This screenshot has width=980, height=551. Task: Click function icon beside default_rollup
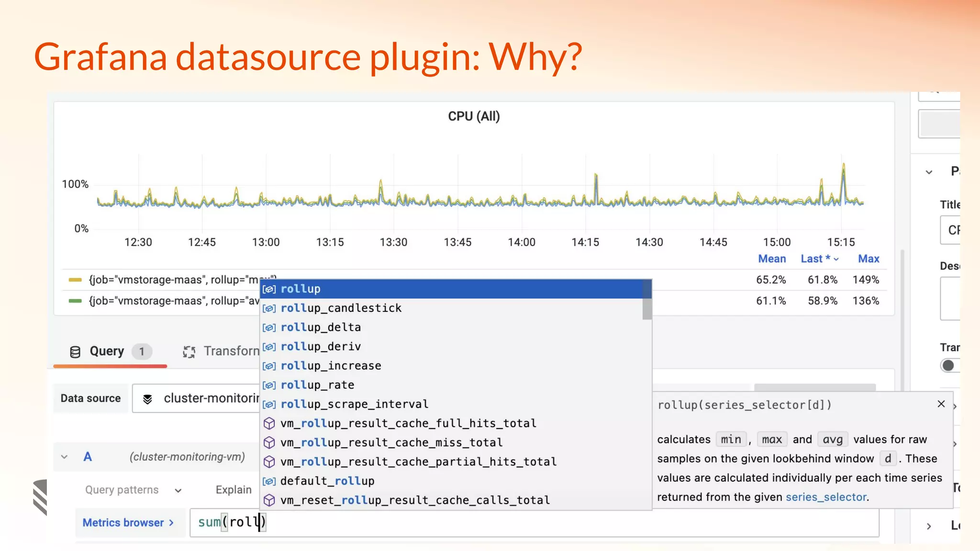(269, 481)
